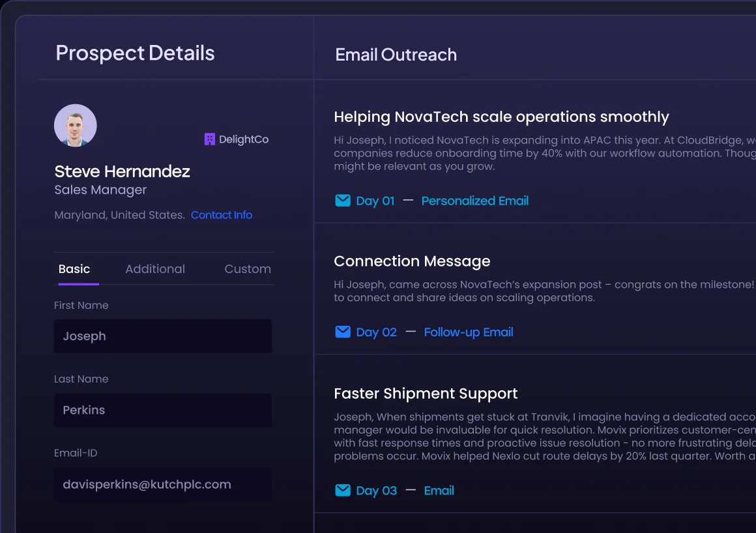The height and width of the screenshot is (533, 756).
Task: Click the Prospect Details panel heading
Action: tap(135, 53)
